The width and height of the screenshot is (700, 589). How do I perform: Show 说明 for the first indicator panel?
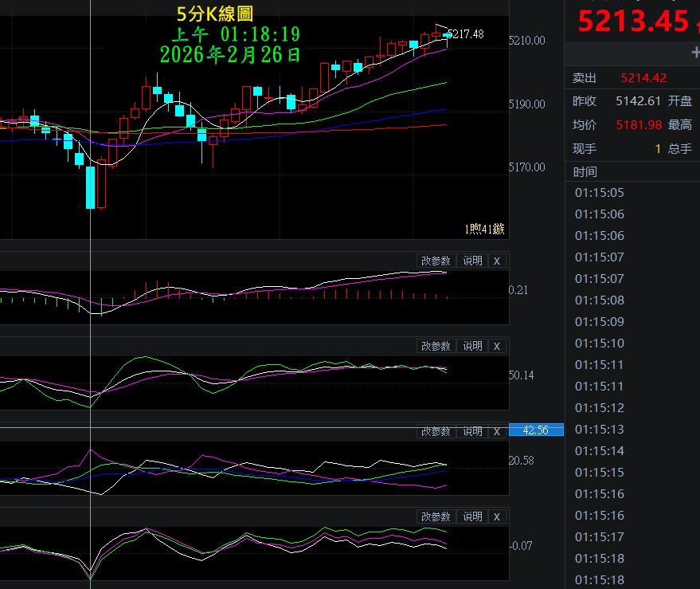point(472,261)
